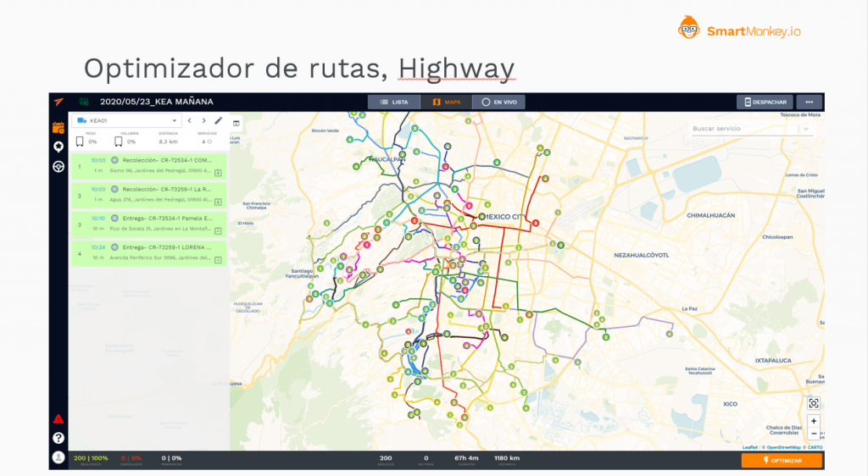Viewport: 868px width, 476px height.
Task: Select stop 3 Entrega CR-72534-1 Pamela row
Action: coord(148,224)
